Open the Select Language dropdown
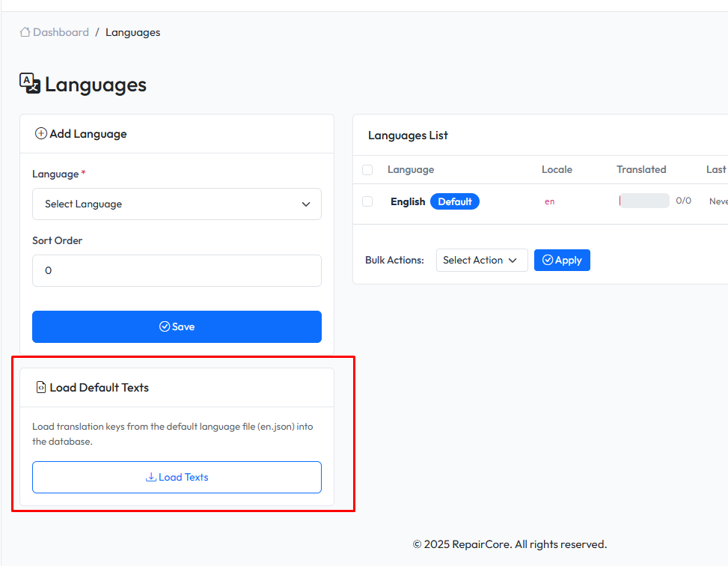 click(x=177, y=204)
